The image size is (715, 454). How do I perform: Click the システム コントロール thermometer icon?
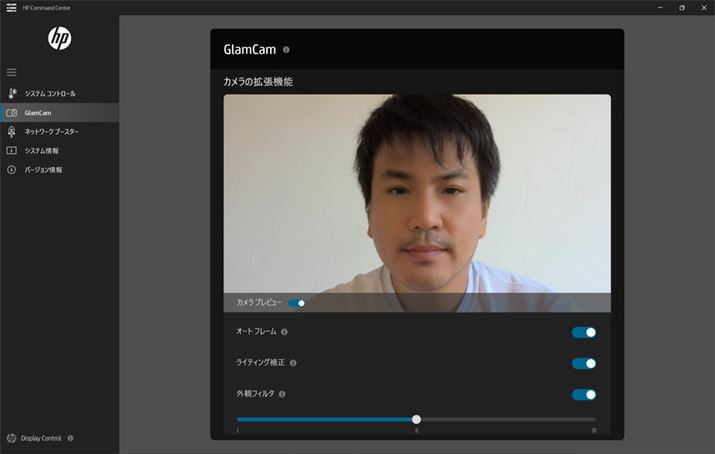click(12, 94)
